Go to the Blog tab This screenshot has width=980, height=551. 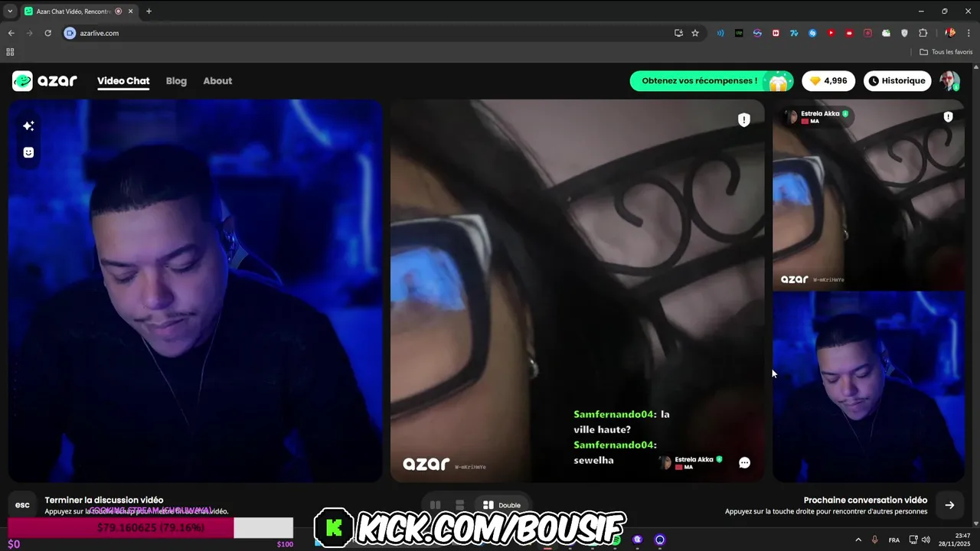coord(176,81)
